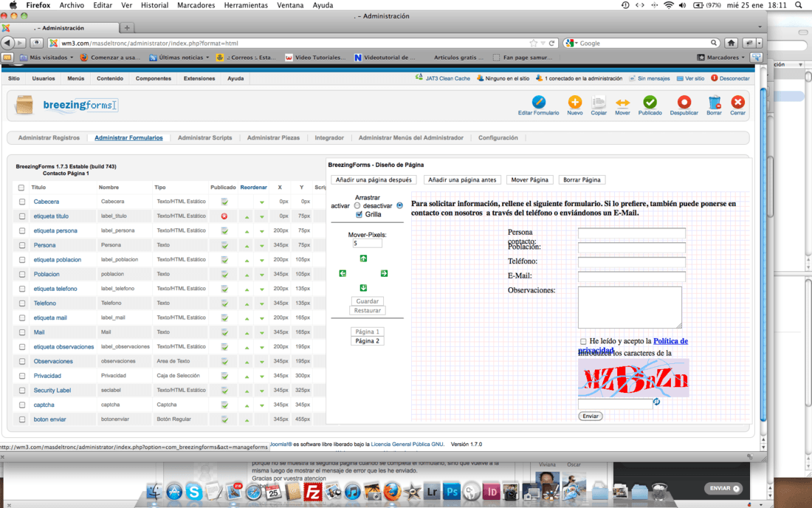Click the Mover Página button
Image resolution: width=812 pixels, height=508 pixels.
pyautogui.click(x=529, y=179)
